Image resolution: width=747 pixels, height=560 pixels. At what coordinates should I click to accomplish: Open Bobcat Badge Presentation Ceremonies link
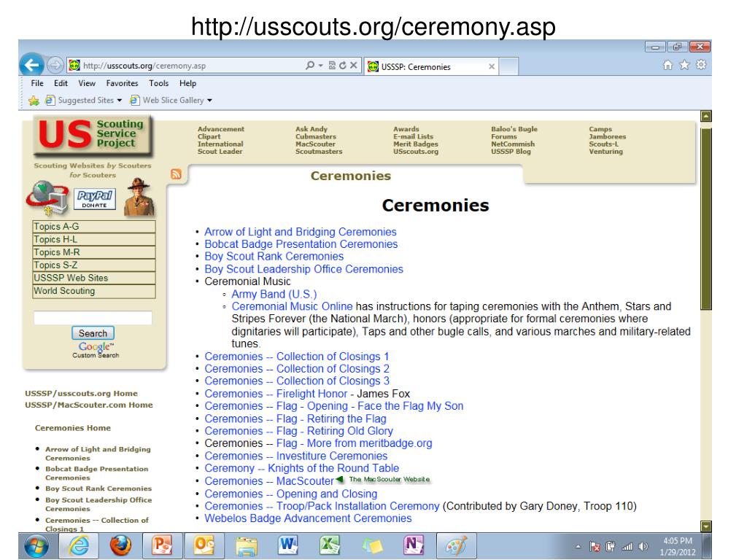[x=301, y=244]
